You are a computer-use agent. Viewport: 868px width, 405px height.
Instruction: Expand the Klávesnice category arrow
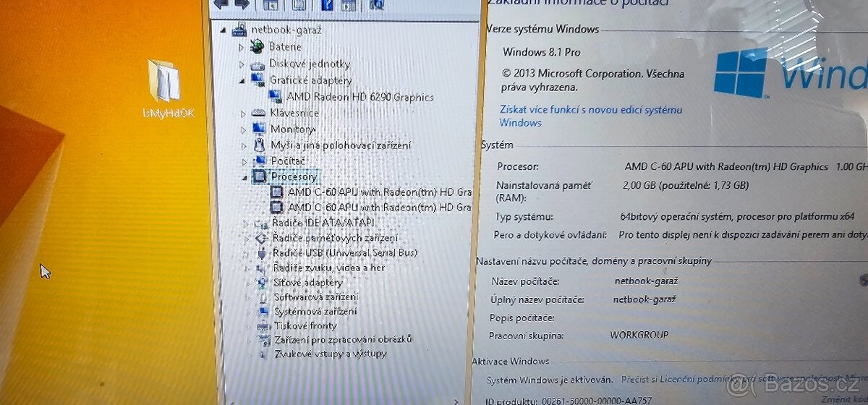[243, 114]
